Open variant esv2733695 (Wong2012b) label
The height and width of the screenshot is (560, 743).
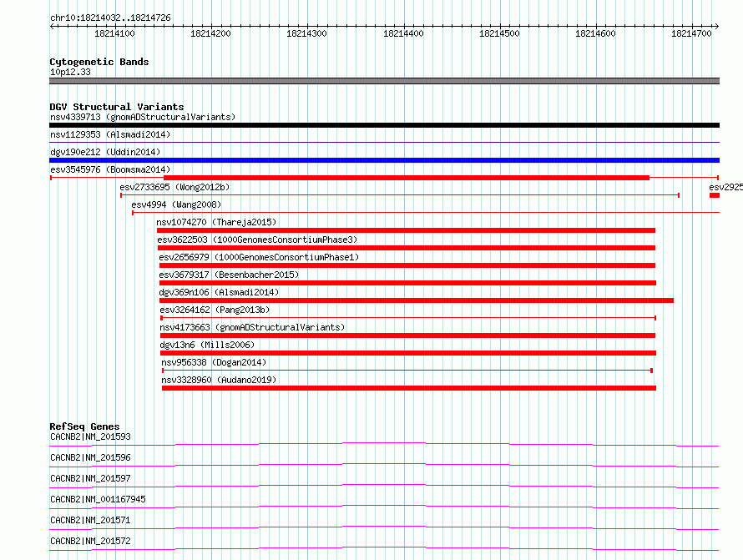(x=174, y=187)
